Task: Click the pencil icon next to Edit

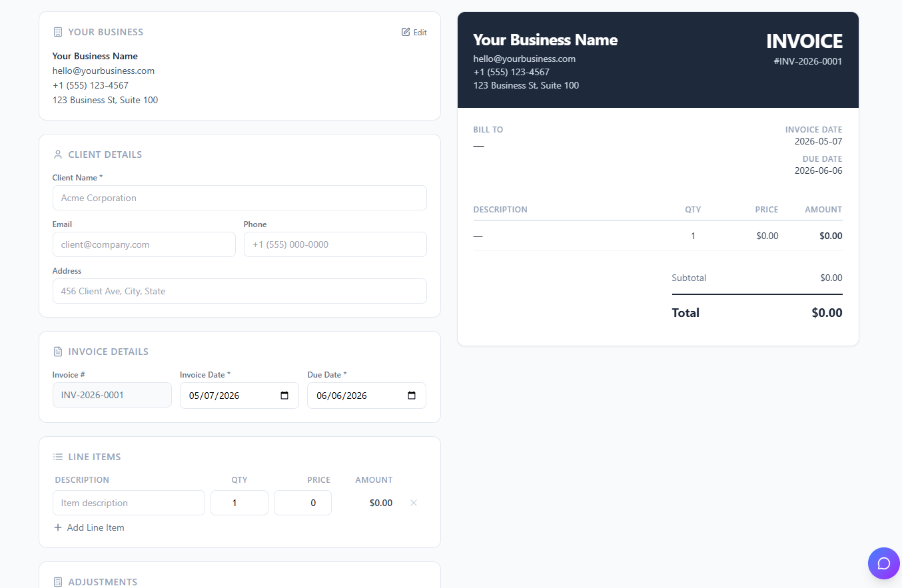Action: pyautogui.click(x=406, y=32)
